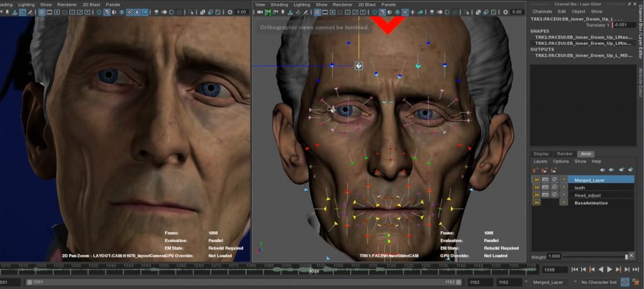Switch to the Display layer tab
This screenshot has width=644, height=289.
541,154
